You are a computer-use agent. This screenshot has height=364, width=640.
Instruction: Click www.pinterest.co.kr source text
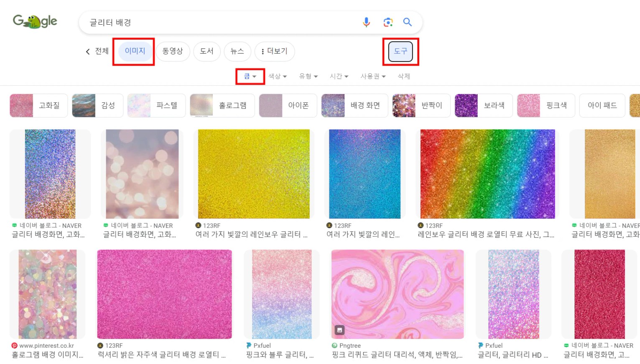[46, 346]
